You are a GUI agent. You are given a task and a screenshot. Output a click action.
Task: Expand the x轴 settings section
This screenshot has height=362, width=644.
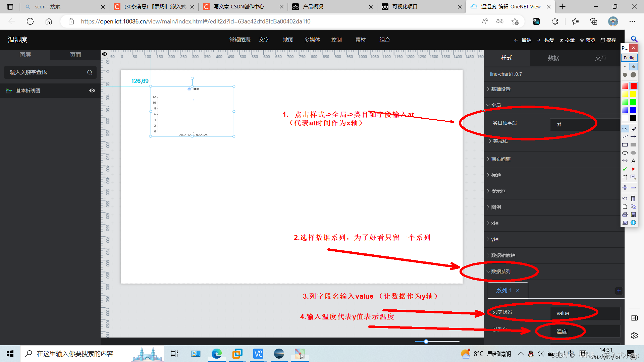tap(495, 223)
